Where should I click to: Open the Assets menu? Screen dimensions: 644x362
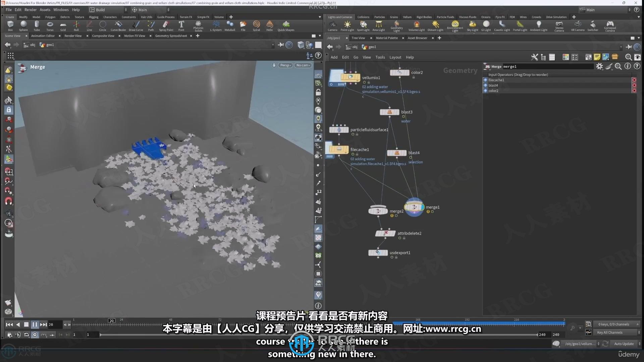point(45,10)
